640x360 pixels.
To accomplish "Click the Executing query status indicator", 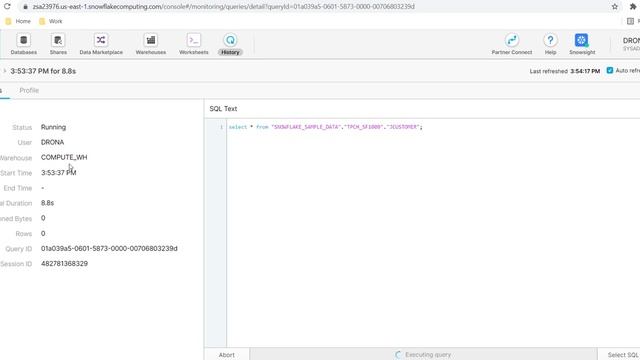I will tap(423, 355).
